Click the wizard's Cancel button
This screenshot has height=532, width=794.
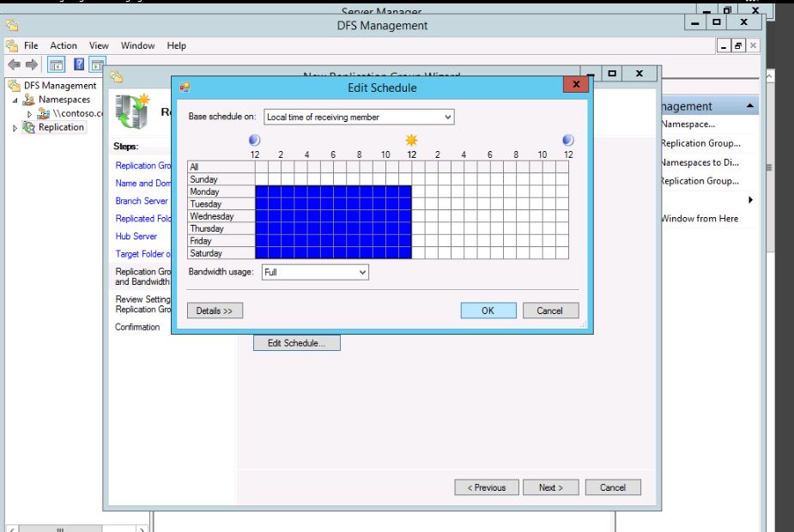[613, 487]
